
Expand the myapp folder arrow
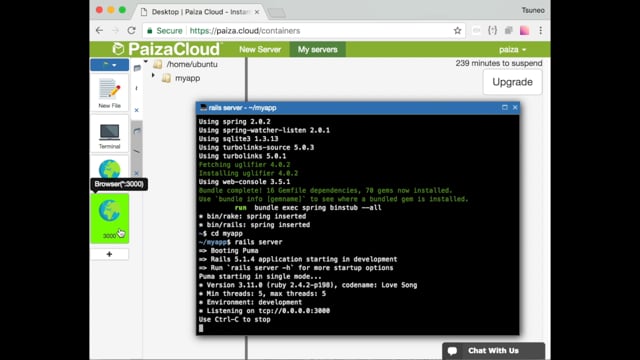[x=153, y=76]
